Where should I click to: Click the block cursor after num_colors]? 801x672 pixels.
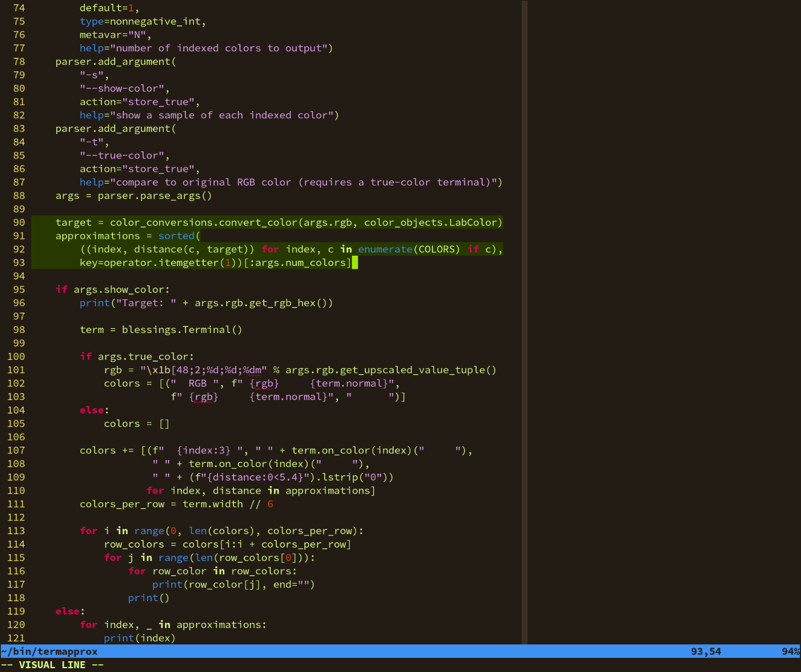click(x=355, y=263)
